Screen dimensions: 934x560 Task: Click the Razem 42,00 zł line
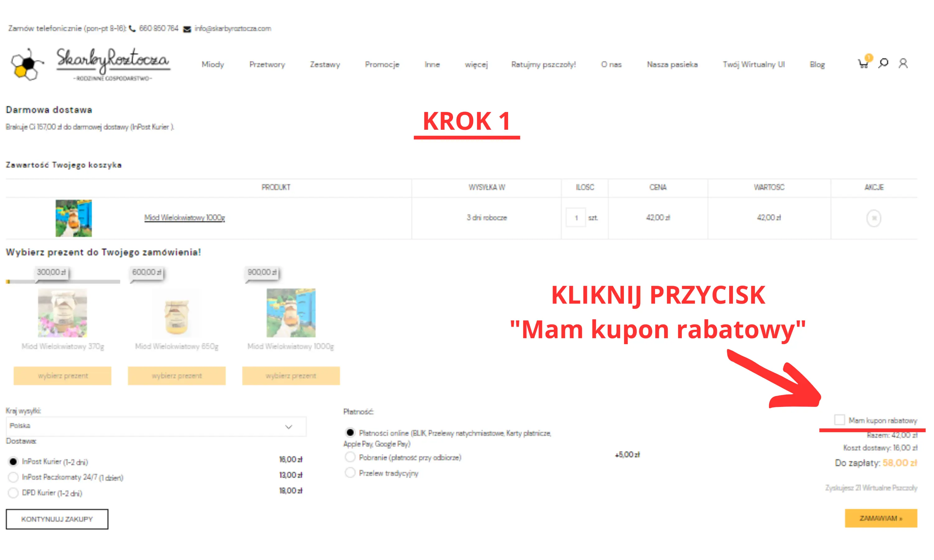[x=892, y=435]
